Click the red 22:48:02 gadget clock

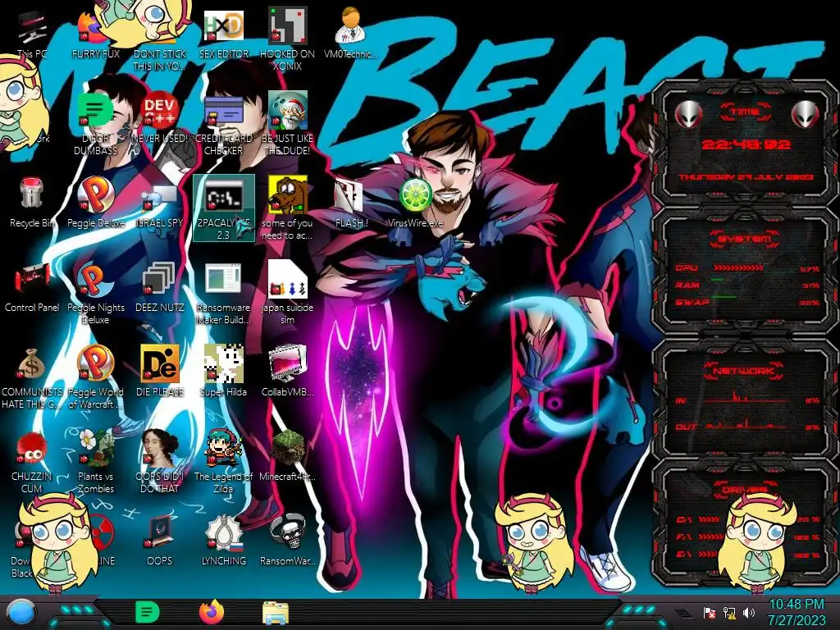coord(746,144)
